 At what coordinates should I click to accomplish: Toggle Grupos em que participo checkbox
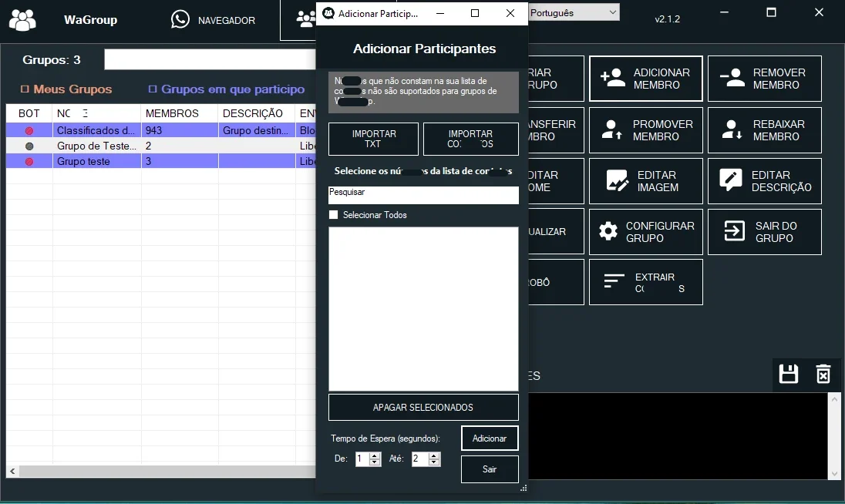[x=153, y=89]
